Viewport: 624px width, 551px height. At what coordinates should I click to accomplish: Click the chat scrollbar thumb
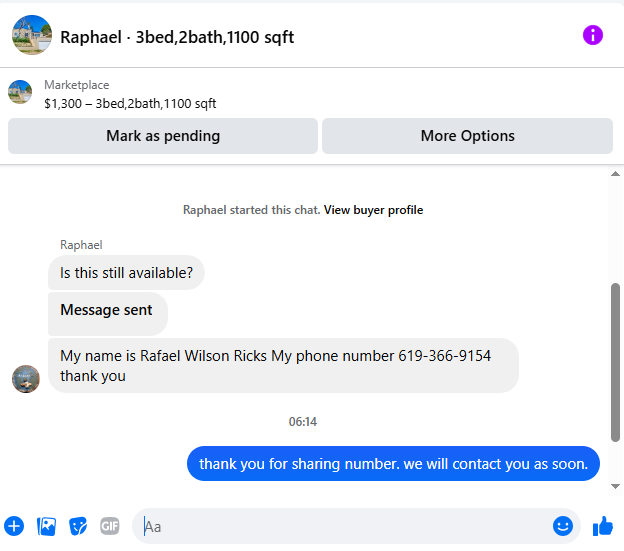pyautogui.click(x=615, y=362)
